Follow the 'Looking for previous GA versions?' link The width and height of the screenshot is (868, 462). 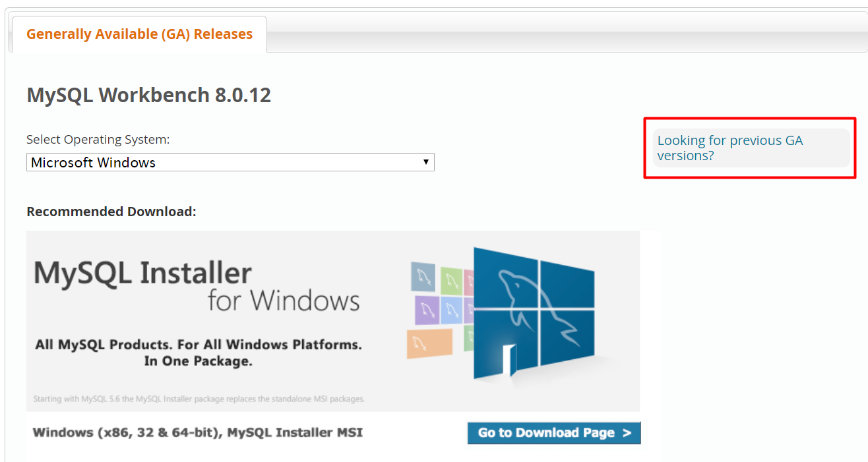(x=730, y=148)
